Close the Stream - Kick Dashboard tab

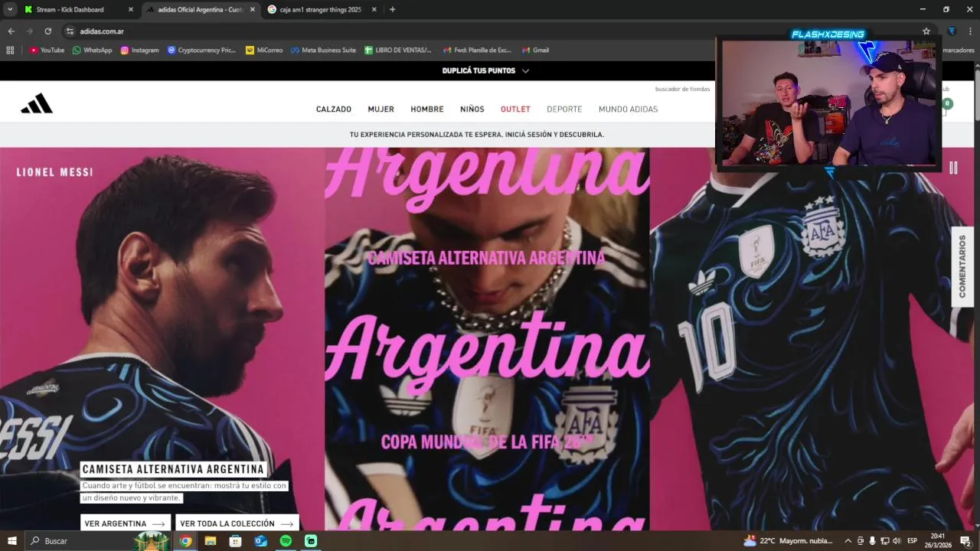tap(130, 9)
